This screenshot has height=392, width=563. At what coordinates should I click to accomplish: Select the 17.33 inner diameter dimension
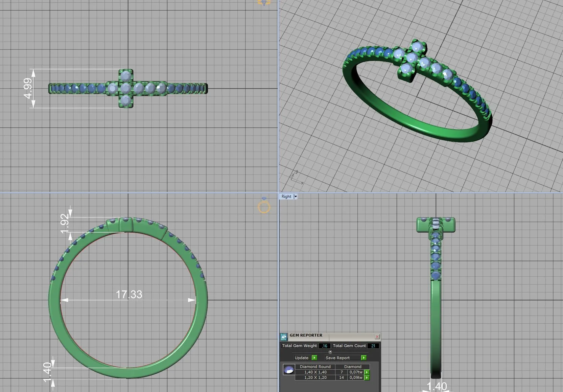tap(129, 295)
